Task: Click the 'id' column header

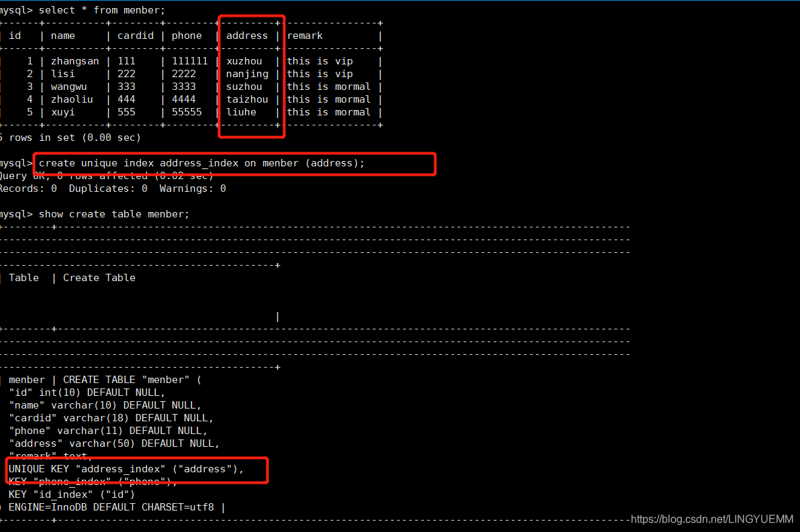Action: point(15,36)
